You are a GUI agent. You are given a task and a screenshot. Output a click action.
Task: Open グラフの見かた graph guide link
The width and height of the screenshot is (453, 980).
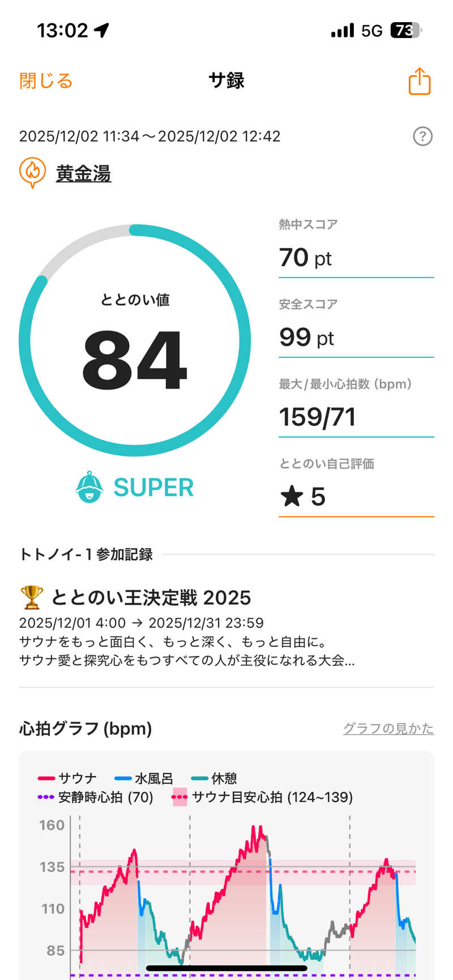tap(388, 728)
